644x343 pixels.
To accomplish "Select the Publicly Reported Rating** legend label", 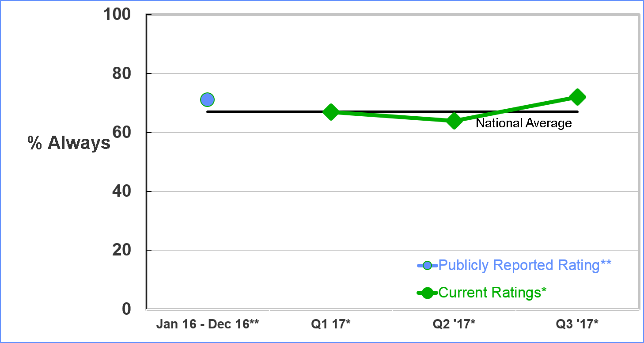I will 525,265.
